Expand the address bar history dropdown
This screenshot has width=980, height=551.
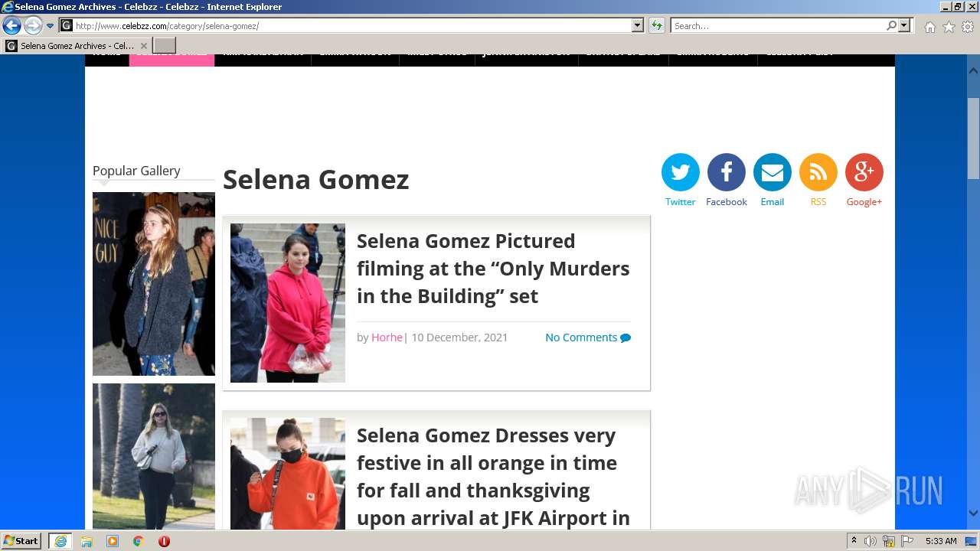[x=638, y=25]
